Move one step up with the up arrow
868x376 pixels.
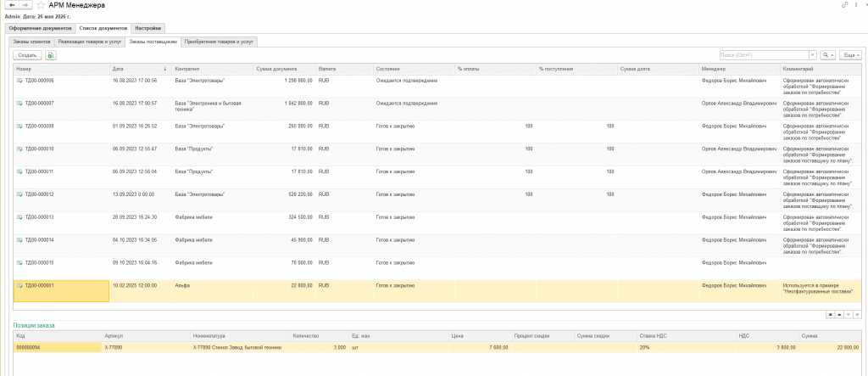pos(839,314)
